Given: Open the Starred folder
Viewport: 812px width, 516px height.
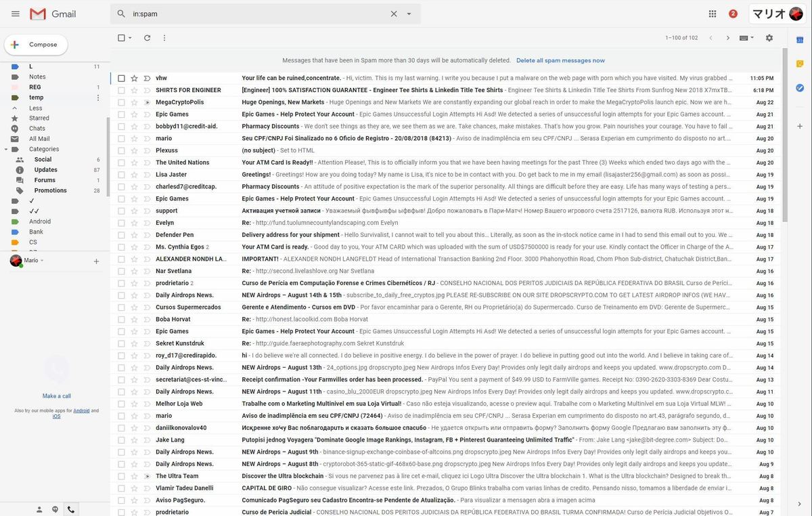Looking at the screenshot, I should tap(39, 118).
